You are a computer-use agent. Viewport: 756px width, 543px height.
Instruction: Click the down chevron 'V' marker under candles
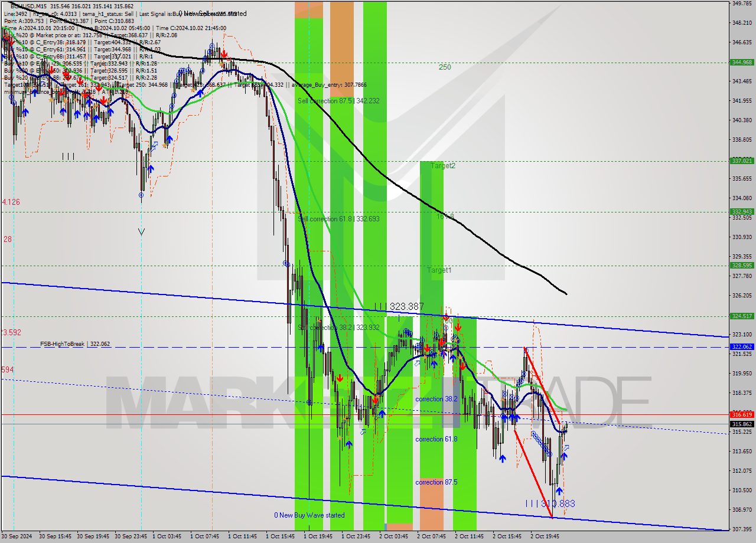click(x=141, y=232)
